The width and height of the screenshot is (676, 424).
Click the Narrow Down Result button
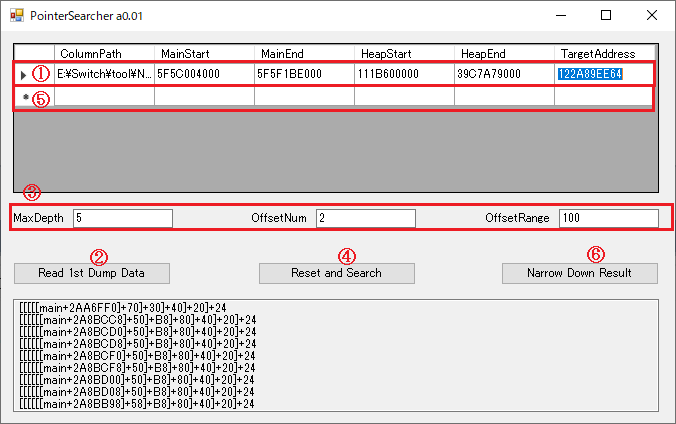pyautogui.click(x=580, y=273)
